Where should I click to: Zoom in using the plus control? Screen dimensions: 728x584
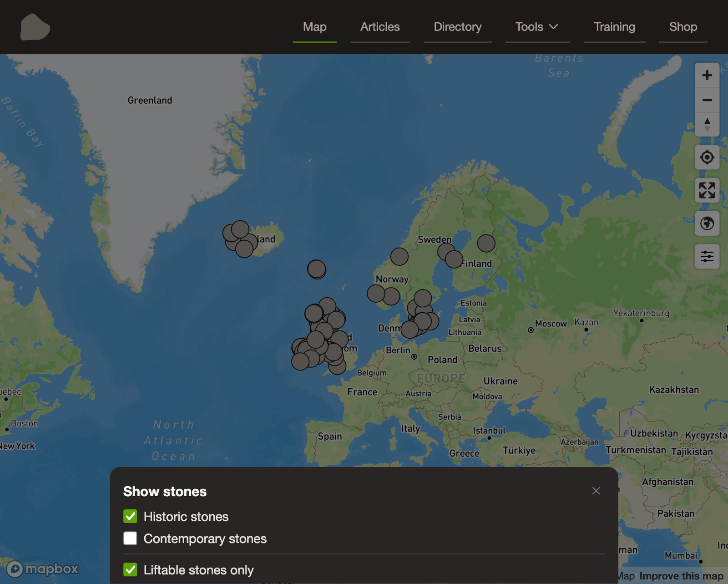point(707,75)
